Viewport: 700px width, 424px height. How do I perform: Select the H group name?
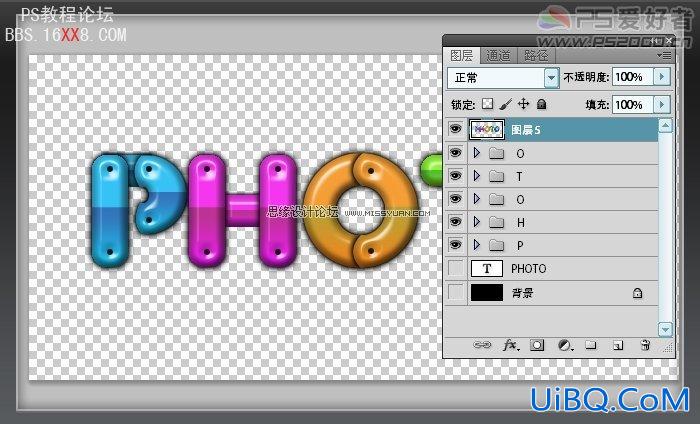[x=521, y=222]
